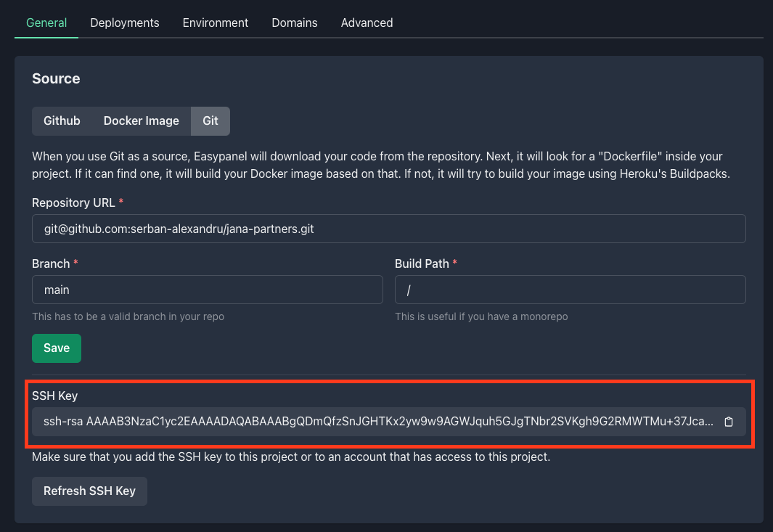Click the monorepo build path input
Image resolution: width=773 pixels, height=532 pixels.
tap(570, 289)
